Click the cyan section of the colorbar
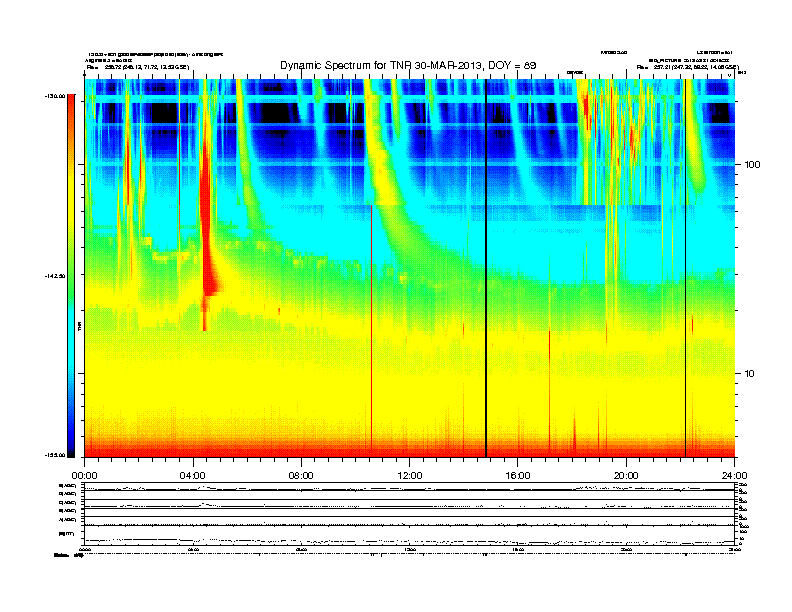Viewport: 792px width, 612px height. click(x=71, y=333)
